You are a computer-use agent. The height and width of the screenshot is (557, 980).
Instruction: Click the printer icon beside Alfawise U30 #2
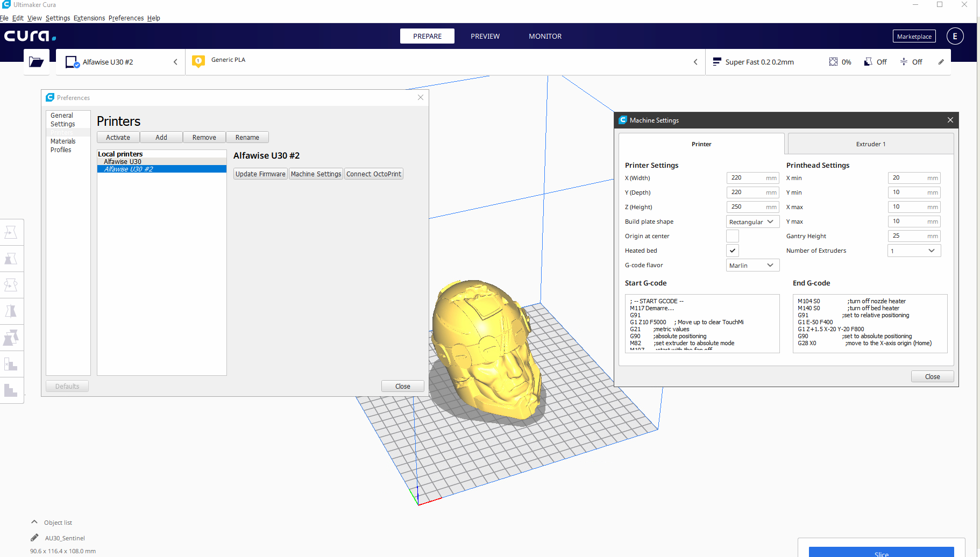pyautogui.click(x=72, y=62)
